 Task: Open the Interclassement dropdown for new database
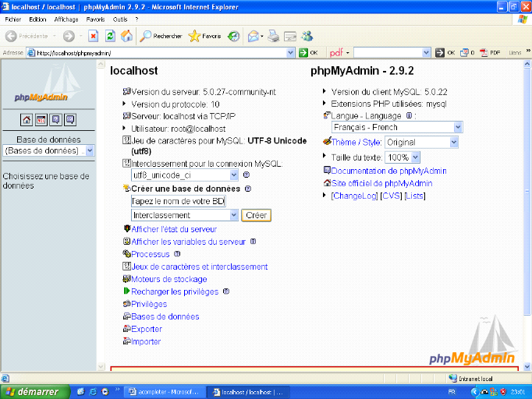(x=185, y=215)
